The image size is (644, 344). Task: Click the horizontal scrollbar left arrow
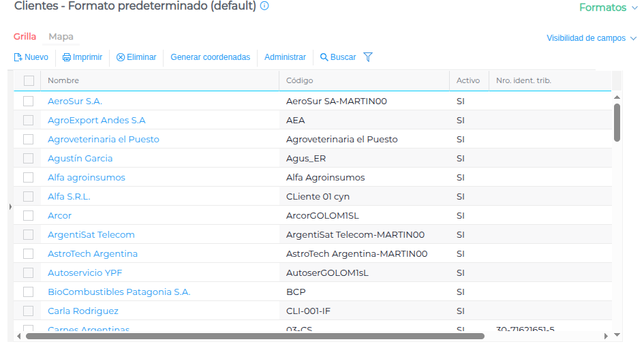click(20, 336)
